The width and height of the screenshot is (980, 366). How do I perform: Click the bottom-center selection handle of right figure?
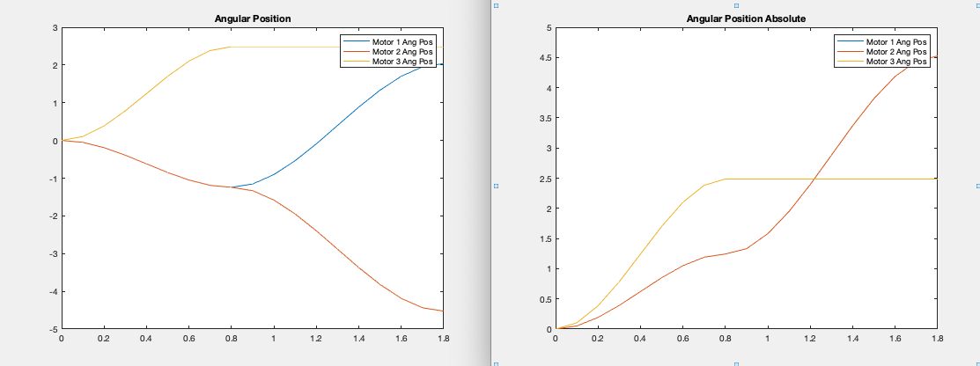pos(736,363)
